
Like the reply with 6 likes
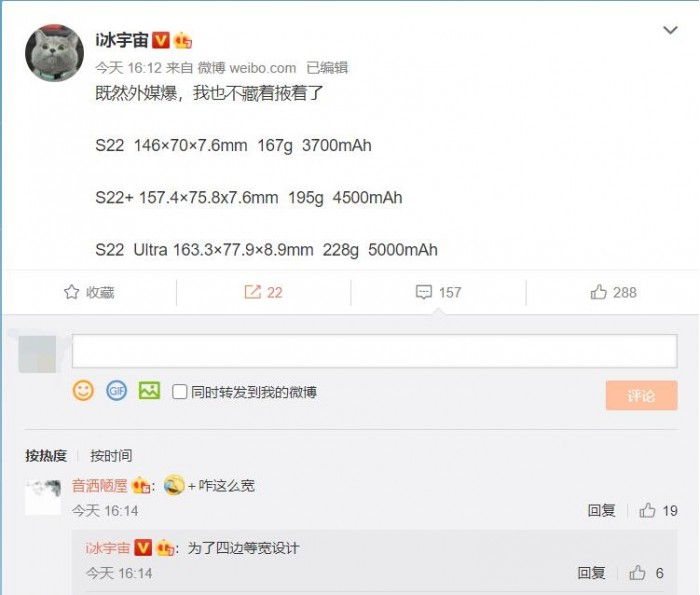(637, 573)
